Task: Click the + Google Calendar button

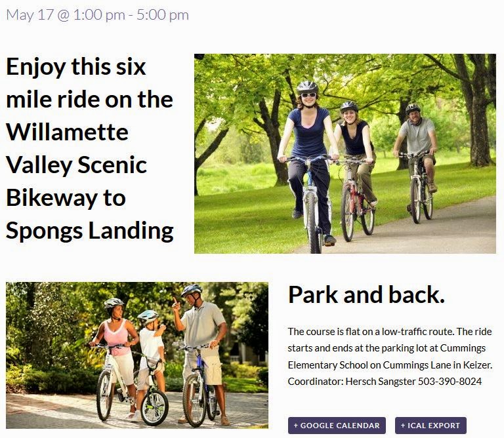Action: [x=337, y=426]
